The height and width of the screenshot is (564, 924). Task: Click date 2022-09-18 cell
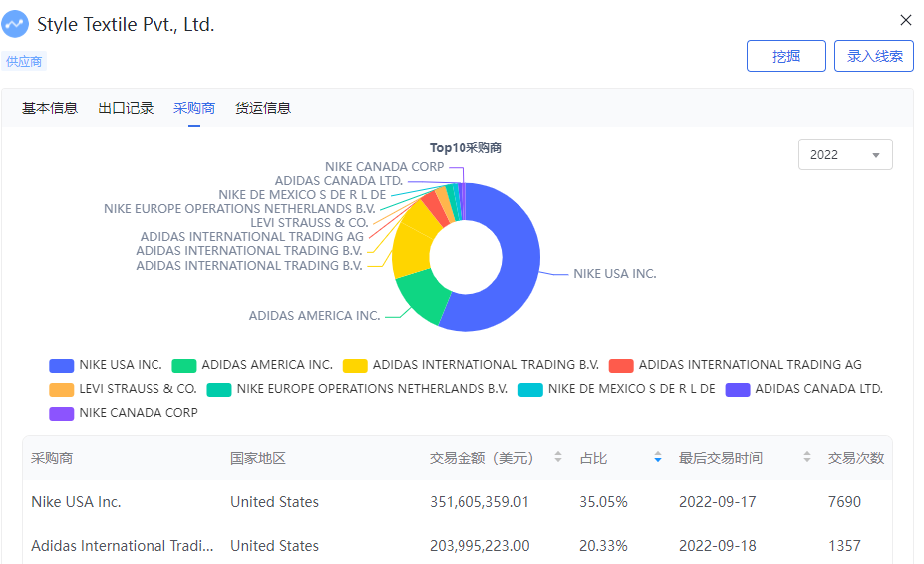point(717,546)
